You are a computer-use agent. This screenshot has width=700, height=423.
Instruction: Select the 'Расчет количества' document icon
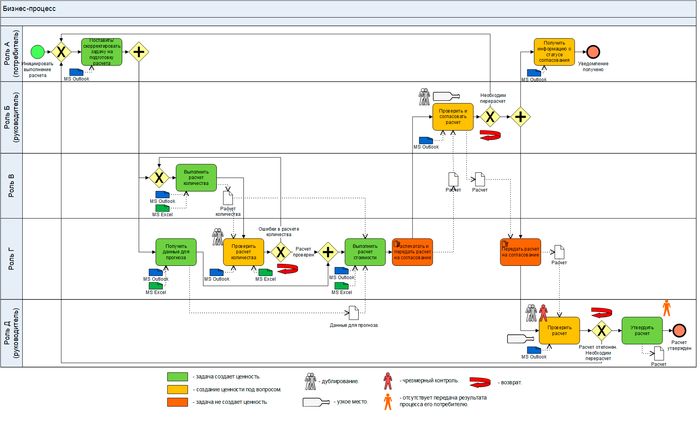227,199
